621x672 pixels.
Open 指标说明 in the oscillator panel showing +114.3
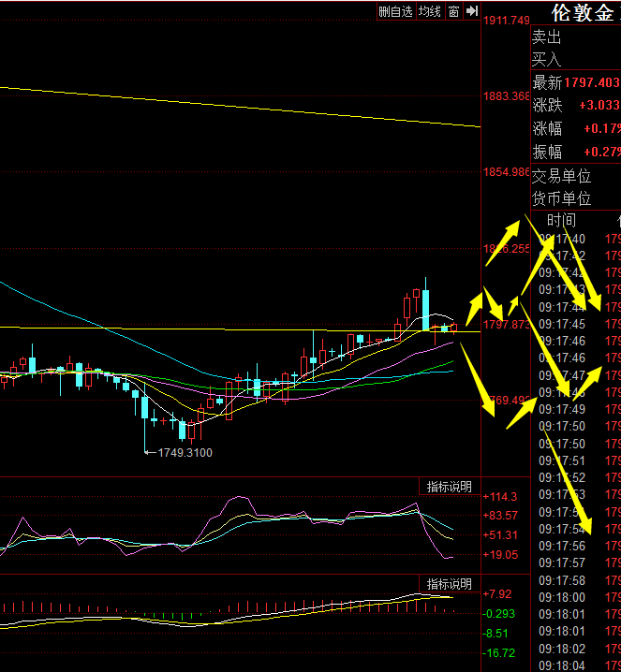450,487
